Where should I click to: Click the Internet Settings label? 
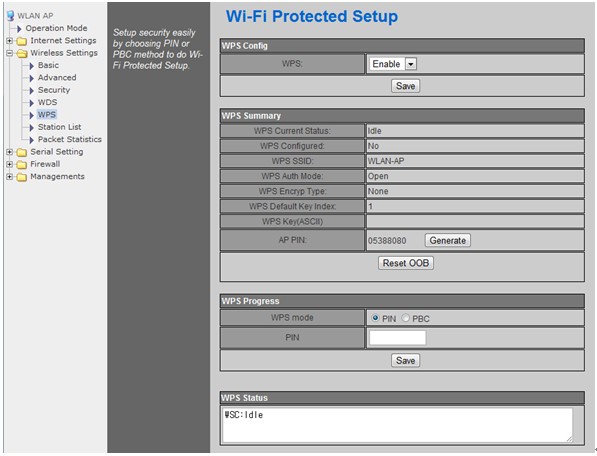pos(63,40)
